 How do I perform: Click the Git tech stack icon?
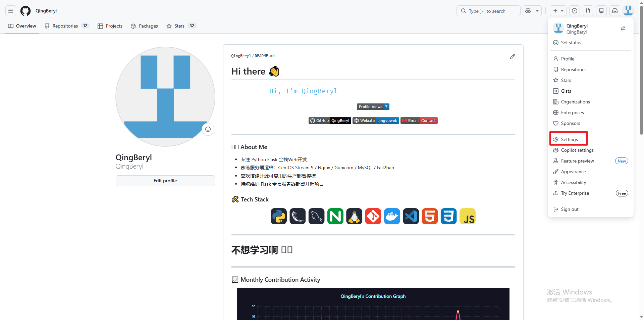point(373,216)
